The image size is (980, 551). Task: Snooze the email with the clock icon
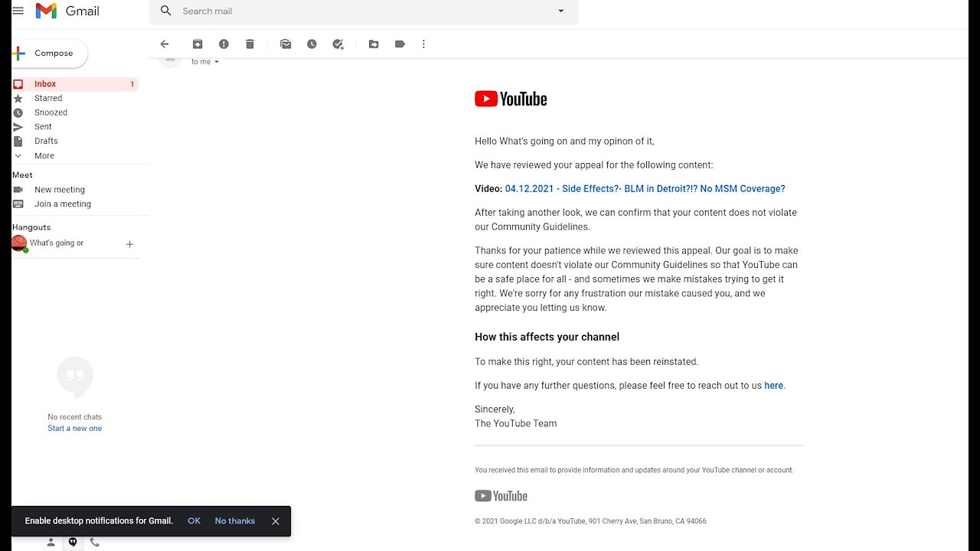[312, 44]
